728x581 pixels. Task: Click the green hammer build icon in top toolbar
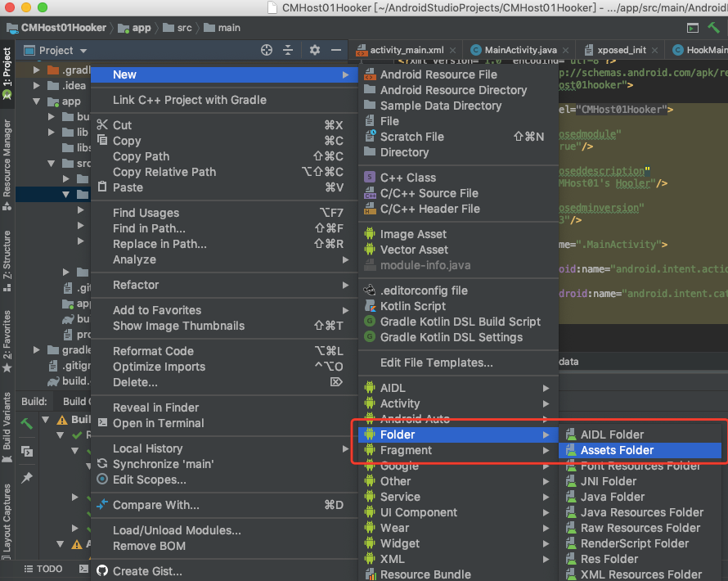pyautogui.click(x=713, y=27)
